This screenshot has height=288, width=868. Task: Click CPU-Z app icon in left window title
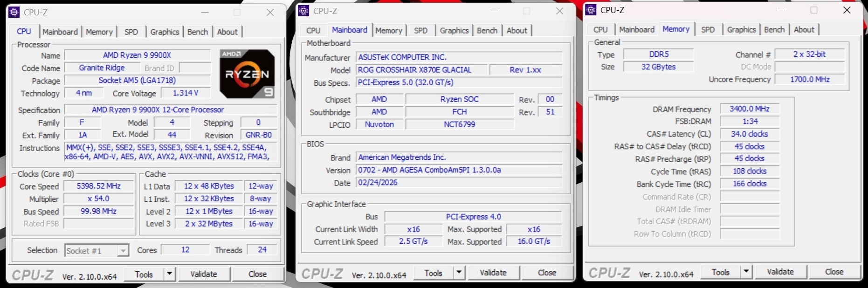14,12
